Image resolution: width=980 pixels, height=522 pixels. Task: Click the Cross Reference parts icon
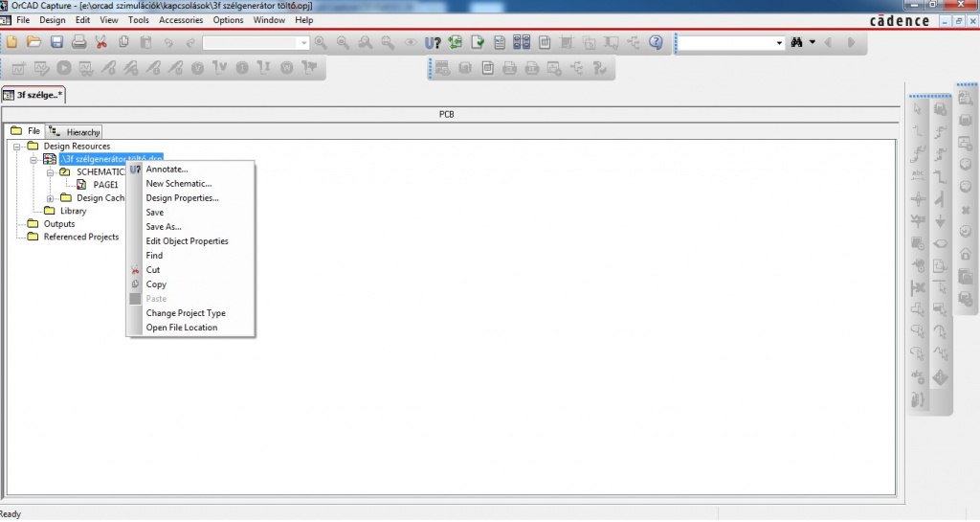[522, 42]
